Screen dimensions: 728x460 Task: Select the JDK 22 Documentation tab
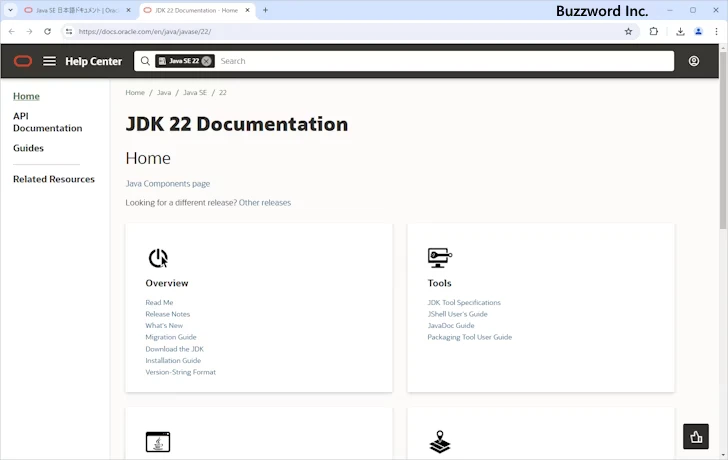(x=197, y=10)
